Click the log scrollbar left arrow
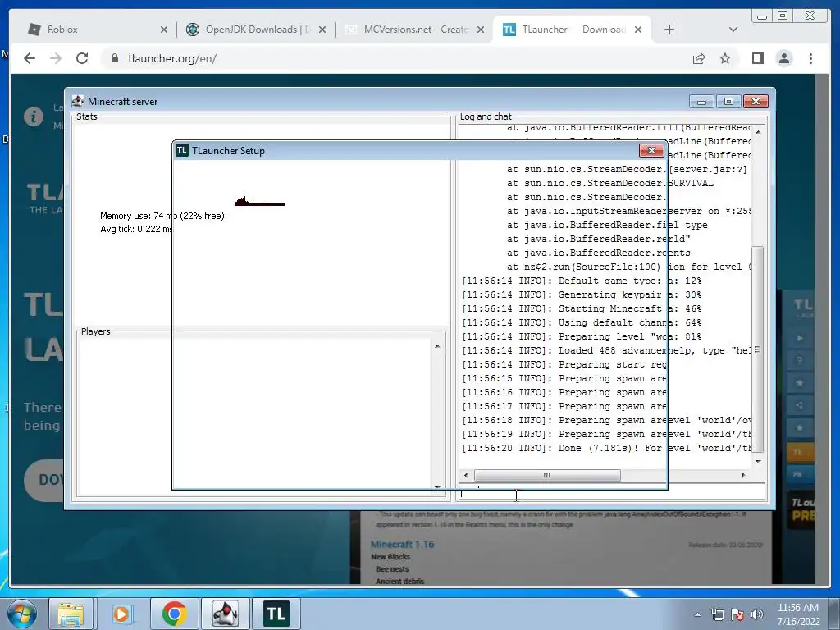Viewport: 840px width, 630px height. click(x=466, y=475)
